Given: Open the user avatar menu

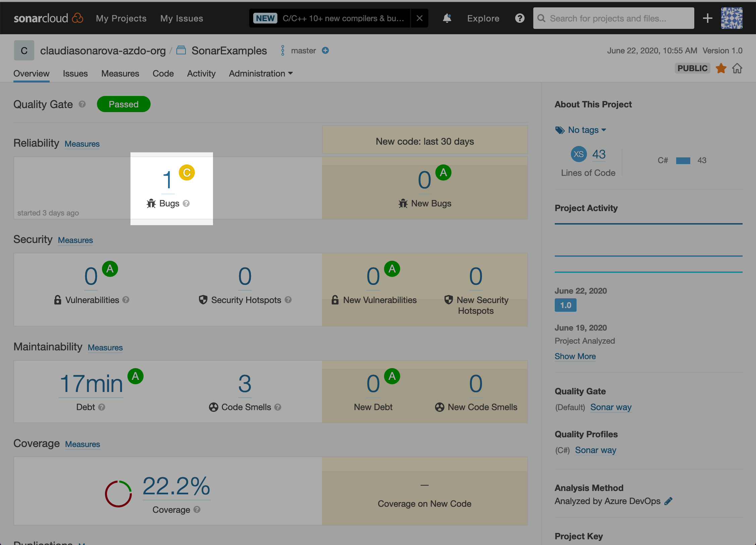Looking at the screenshot, I should [732, 18].
